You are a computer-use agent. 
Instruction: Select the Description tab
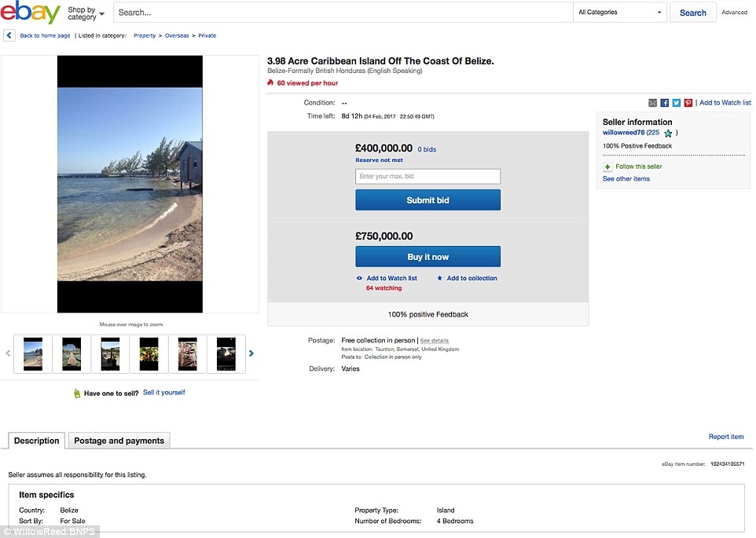(36, 441)
